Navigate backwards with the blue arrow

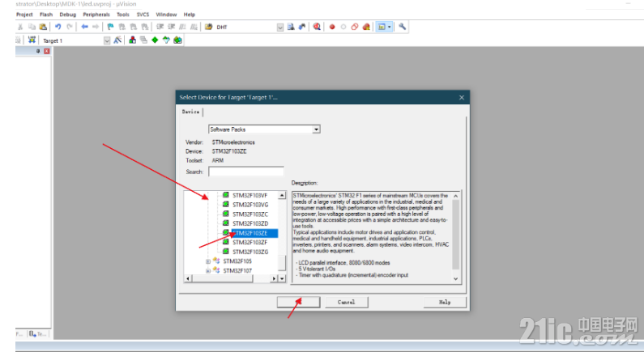pos(84,27)
